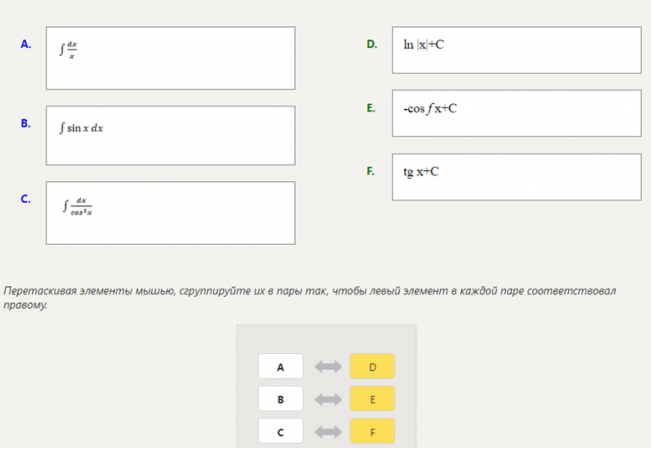Click the white C pairing tile
This screenshot has width=651, height=457.
pos(281,431)
